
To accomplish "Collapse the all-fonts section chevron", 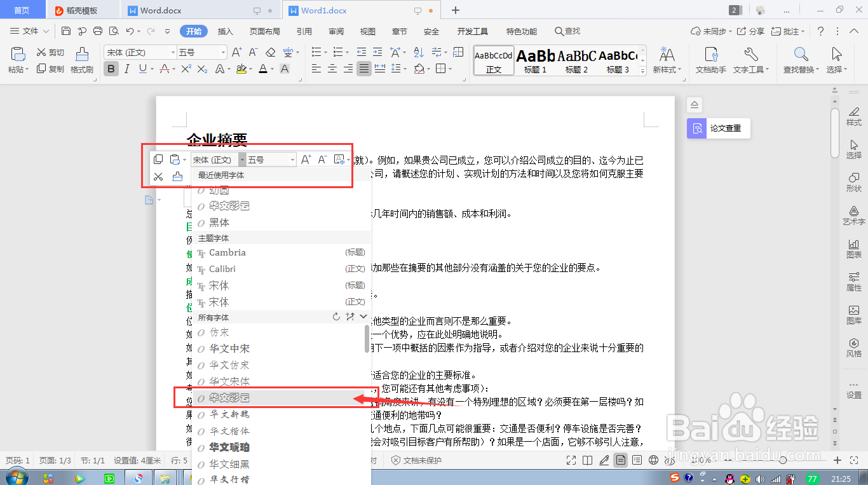I will 363,317.
